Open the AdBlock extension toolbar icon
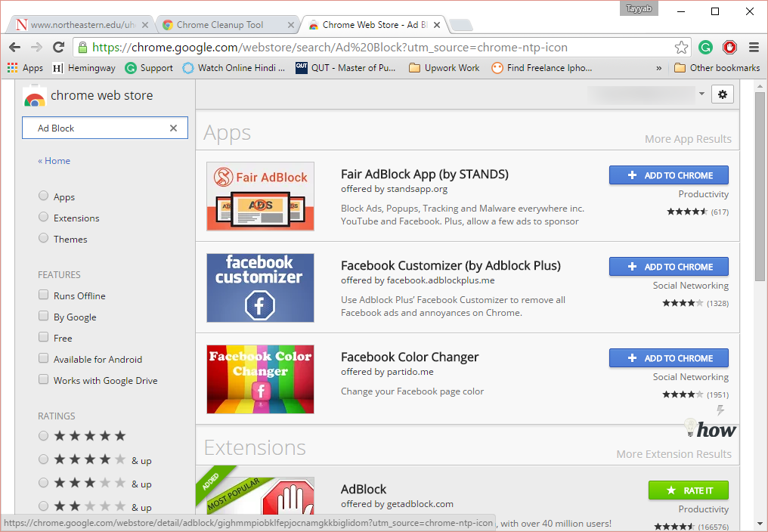This screenshot has height=532, width=768. point(729,48)
